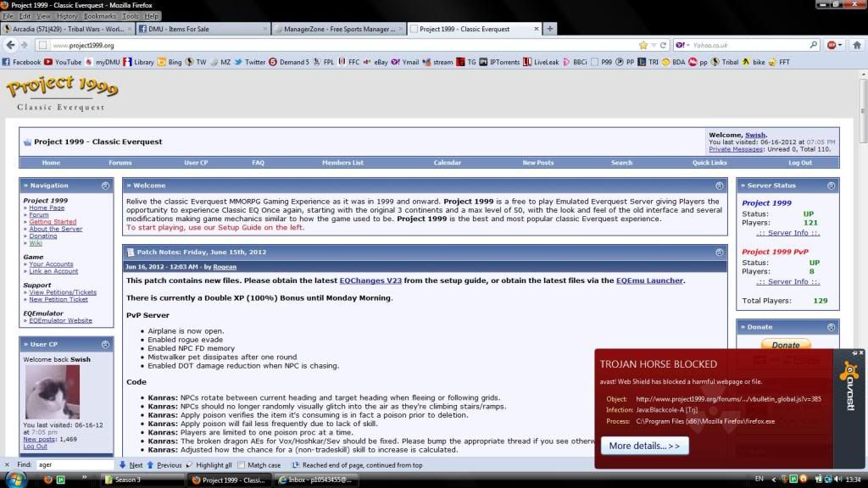Close the find bar with the X
Screen dimensions: 868x488
pos(6,465)
